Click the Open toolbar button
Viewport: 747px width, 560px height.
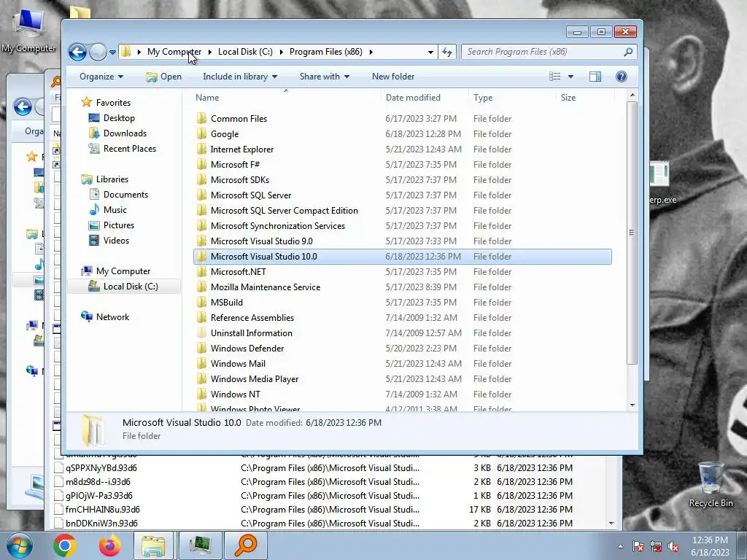tap(164, 77)
